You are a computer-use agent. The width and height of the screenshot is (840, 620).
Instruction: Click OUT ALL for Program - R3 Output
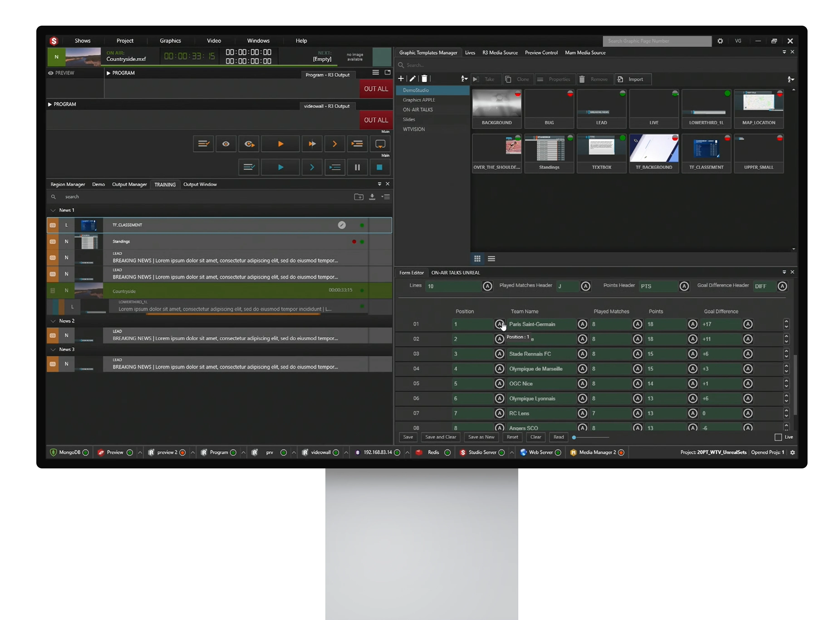[x=376, y=89]
